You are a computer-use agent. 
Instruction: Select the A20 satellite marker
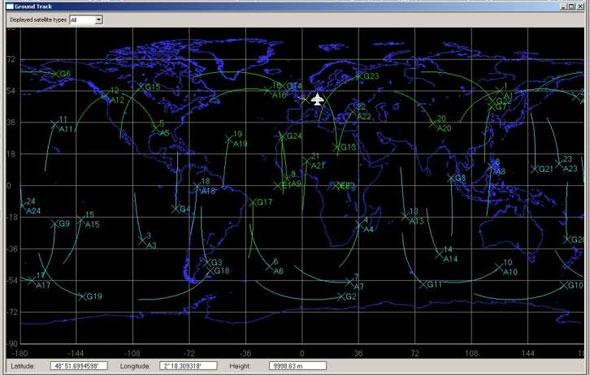click(433, 123)
